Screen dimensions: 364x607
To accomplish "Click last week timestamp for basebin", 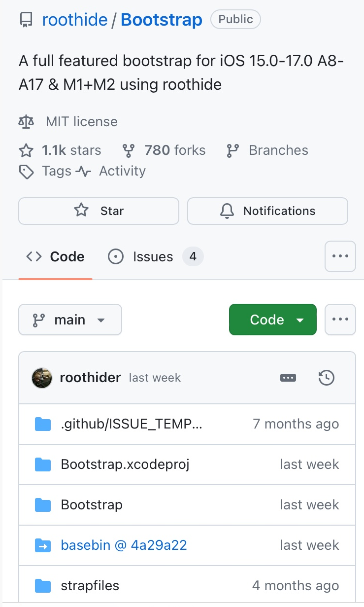I will pos(309,545).
